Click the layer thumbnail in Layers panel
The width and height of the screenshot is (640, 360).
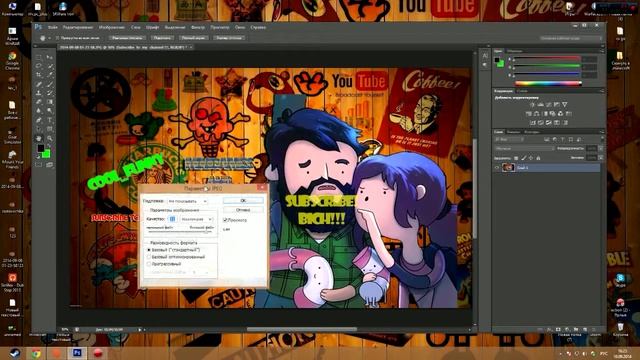tap(508, 167)
